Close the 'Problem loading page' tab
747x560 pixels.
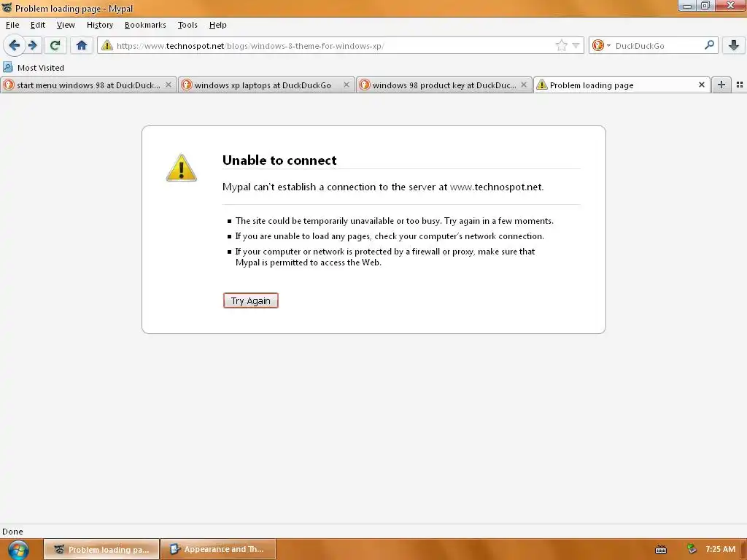click(x=701, y=85)
